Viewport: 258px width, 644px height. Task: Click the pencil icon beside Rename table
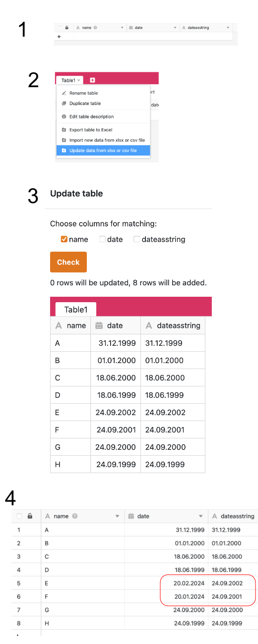64,93
